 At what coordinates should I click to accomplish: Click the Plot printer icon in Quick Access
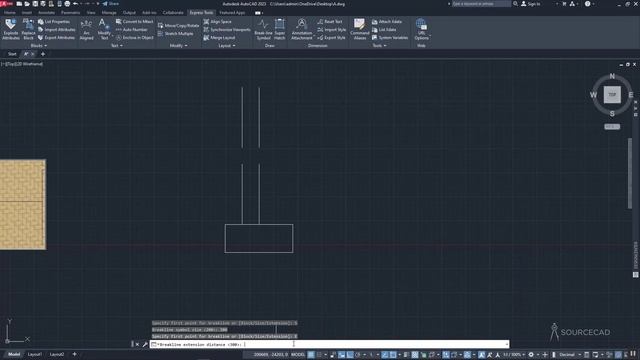[67, 4]
